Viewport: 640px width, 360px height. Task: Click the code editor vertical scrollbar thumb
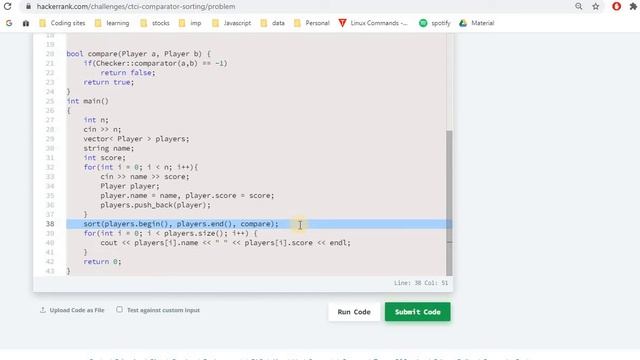click(449, 202)
